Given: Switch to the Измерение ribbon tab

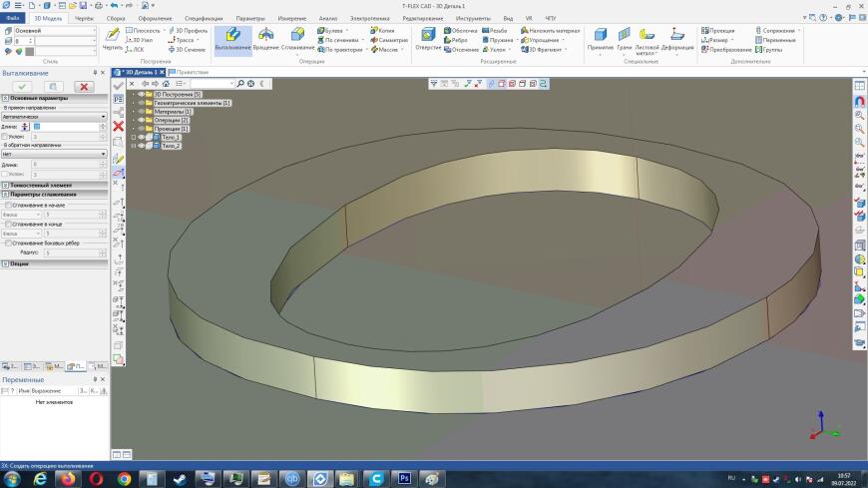Looking at the screenshot, I should click(x=292, y=18).
